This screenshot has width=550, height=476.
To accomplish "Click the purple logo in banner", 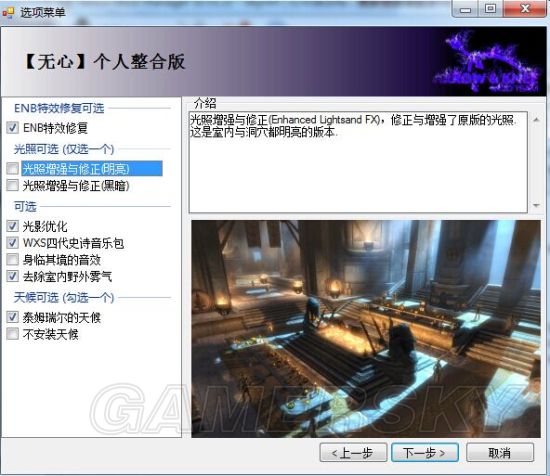I will click(x=487, y=61).
